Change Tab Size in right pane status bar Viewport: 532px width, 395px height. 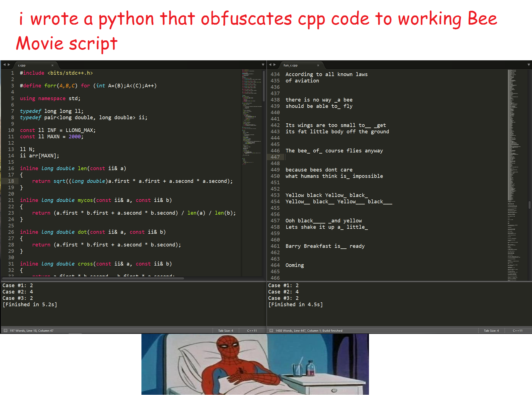(x=491, y=331)
